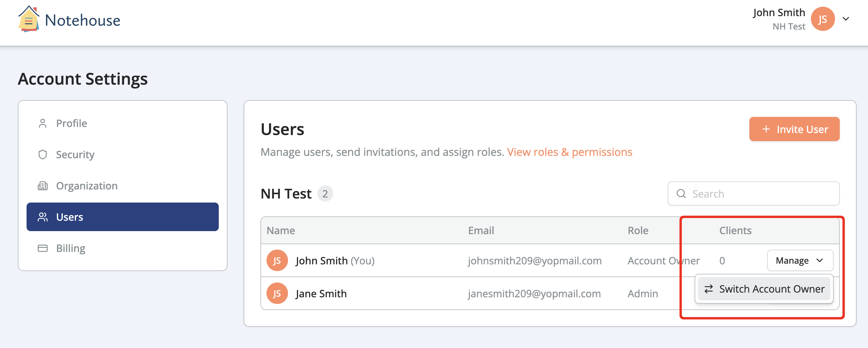Select the Profile person icon in sidebar
Screen dimensions: 868x348
(x=43, y=123)
